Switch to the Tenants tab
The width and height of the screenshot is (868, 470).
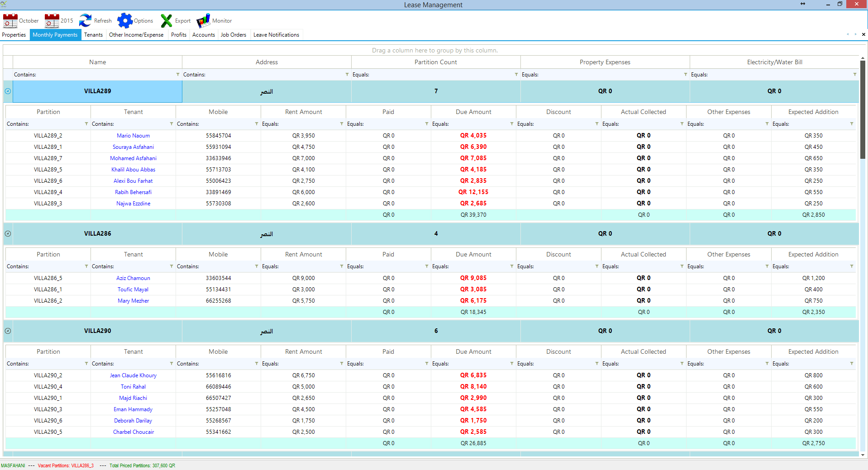(x=93, y=35)
